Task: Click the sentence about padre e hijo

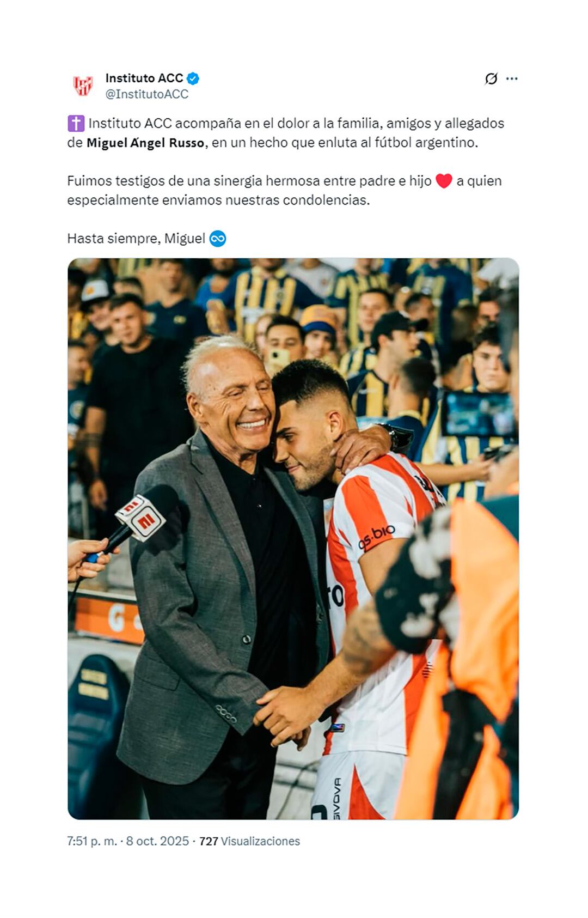Action: tap(284, 191)
